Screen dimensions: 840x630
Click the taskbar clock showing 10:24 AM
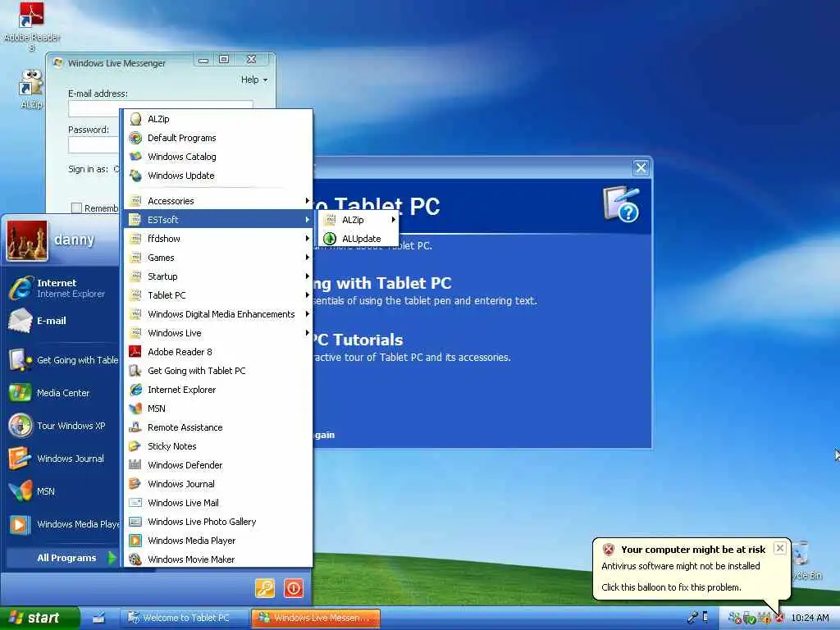pyautogui.click(x=810, y=618)
